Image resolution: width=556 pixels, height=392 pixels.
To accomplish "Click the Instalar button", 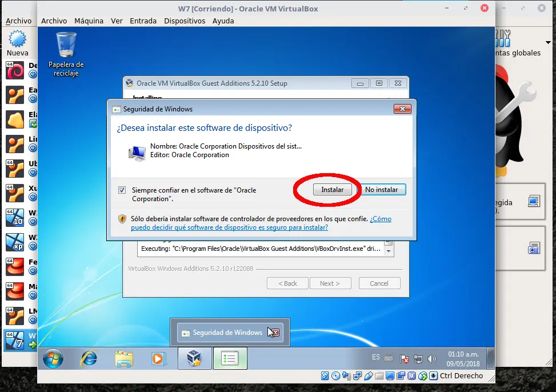I will pyautogui.click(x=332, y=190).
